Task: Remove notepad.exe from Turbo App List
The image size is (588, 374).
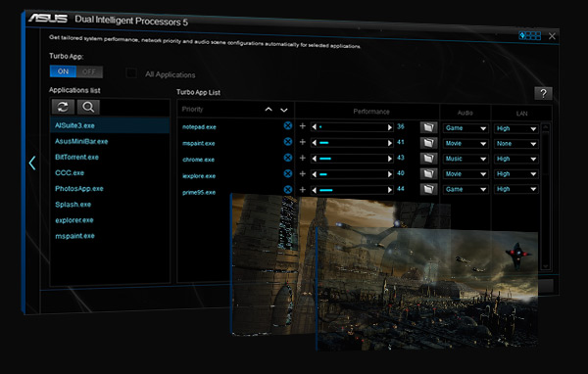Action: [287, 125]
